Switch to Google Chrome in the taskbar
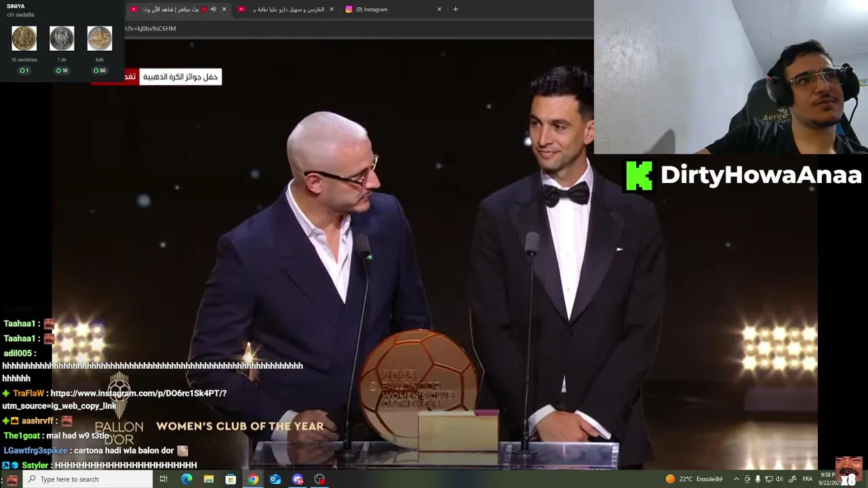 [253, 479]
